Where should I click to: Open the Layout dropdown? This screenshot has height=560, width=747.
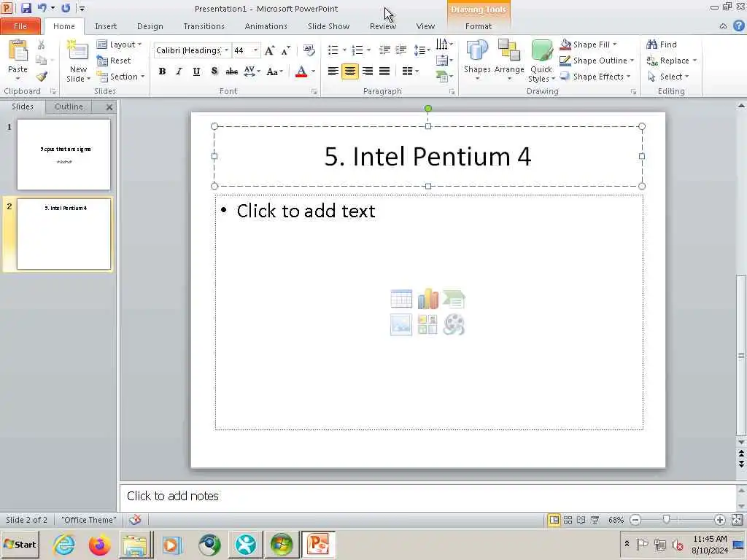pyautogui.click(x=120, y=44)
